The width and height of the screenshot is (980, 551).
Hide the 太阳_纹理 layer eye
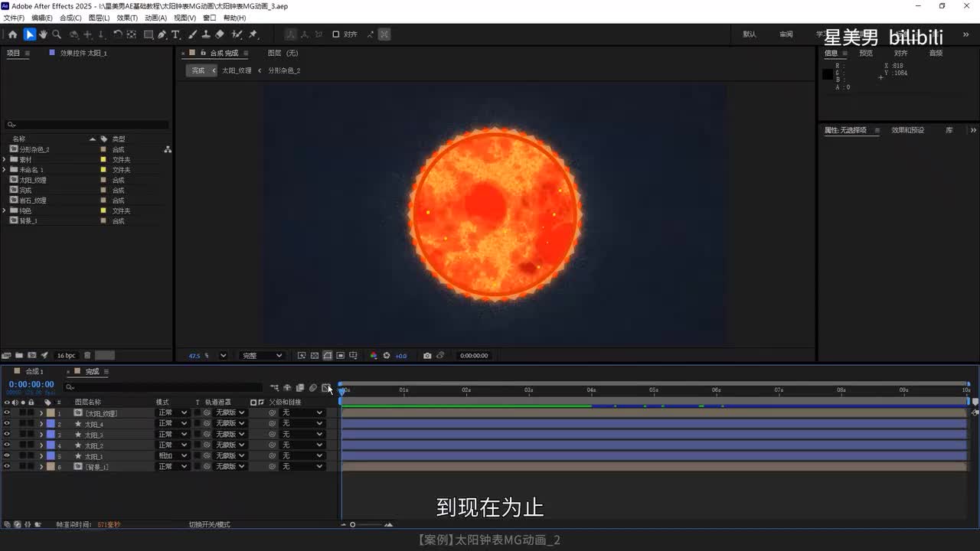(7, 413)
